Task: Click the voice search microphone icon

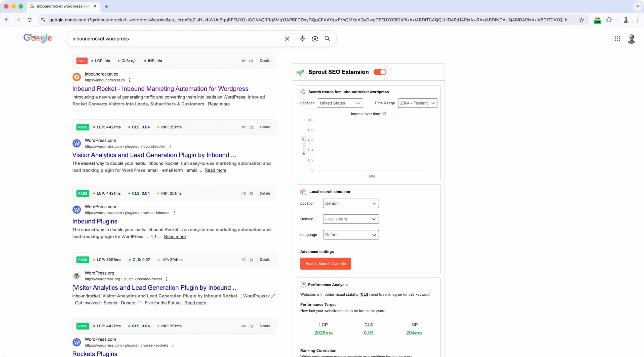Action: 302,38
